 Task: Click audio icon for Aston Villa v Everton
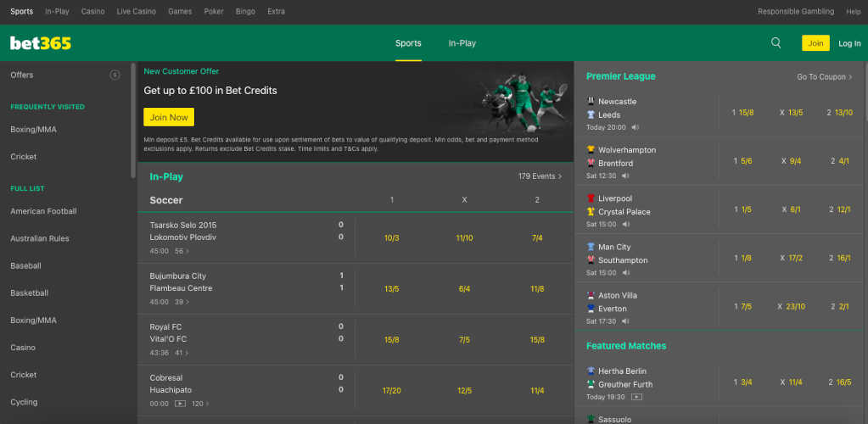click(625, 321)
